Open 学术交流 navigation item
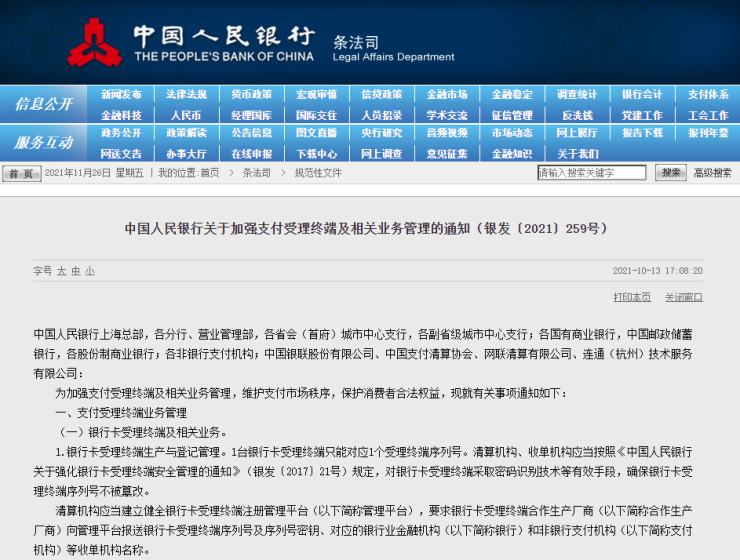Viewport: 740px width, 560px height. pyautogui.click(x=447, y=115)
